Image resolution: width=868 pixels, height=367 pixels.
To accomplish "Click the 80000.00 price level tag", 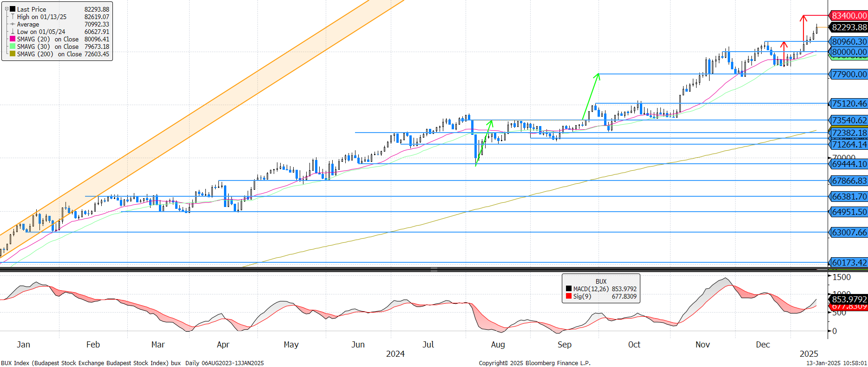I will (849, 52).
